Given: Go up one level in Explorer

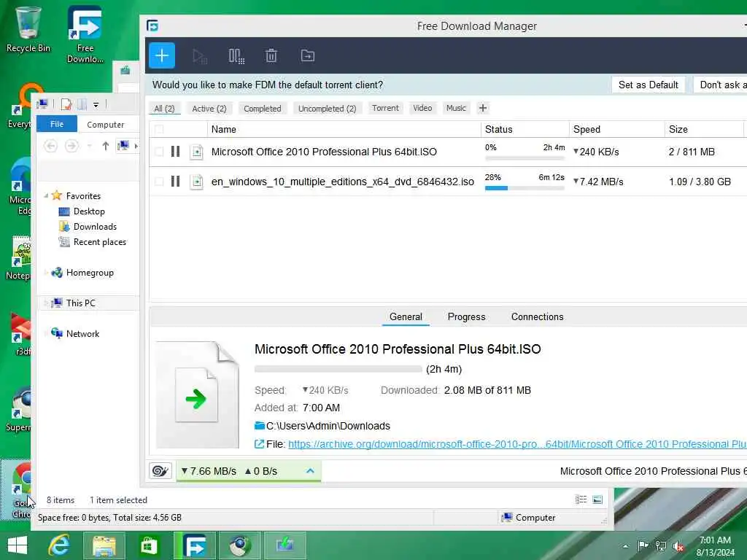Looking at the screenshot, I should coord(106,146).
